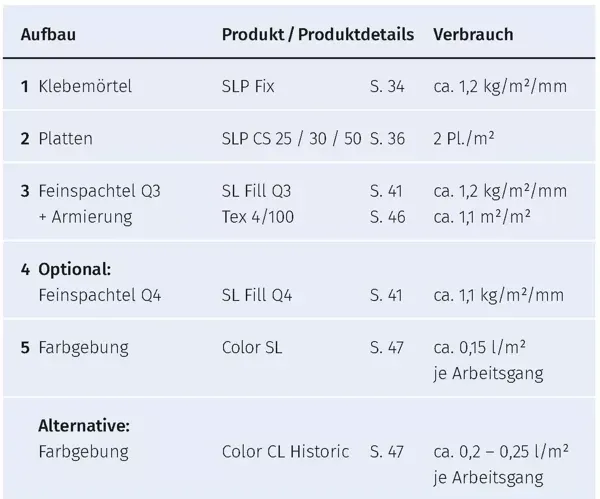Click the ca. 0,15 l/m² consumption value
600x499 pixels.
(479, 347)
